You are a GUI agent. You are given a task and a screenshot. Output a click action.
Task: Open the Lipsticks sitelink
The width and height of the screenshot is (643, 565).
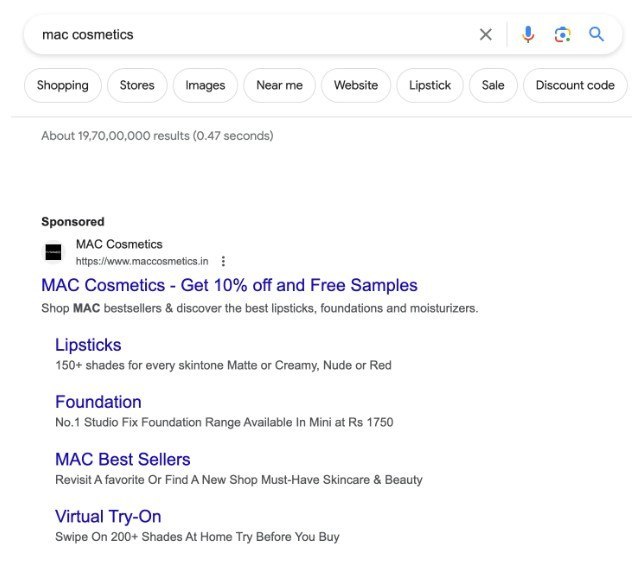click(88, 345)
